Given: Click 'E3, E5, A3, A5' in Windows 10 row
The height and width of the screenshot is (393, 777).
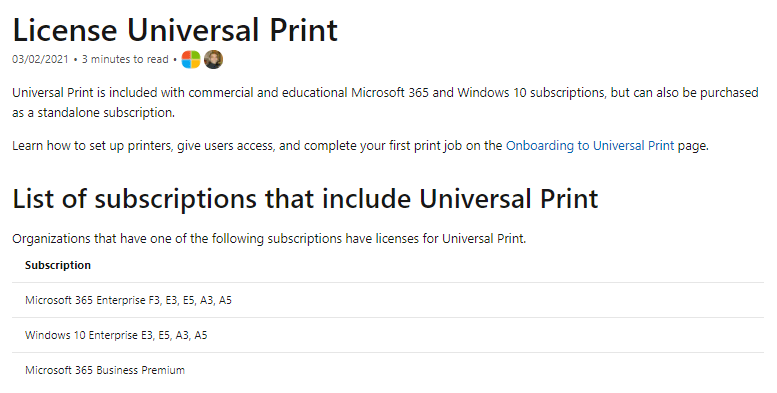Looking at the screenshot, I should point(174,336).
